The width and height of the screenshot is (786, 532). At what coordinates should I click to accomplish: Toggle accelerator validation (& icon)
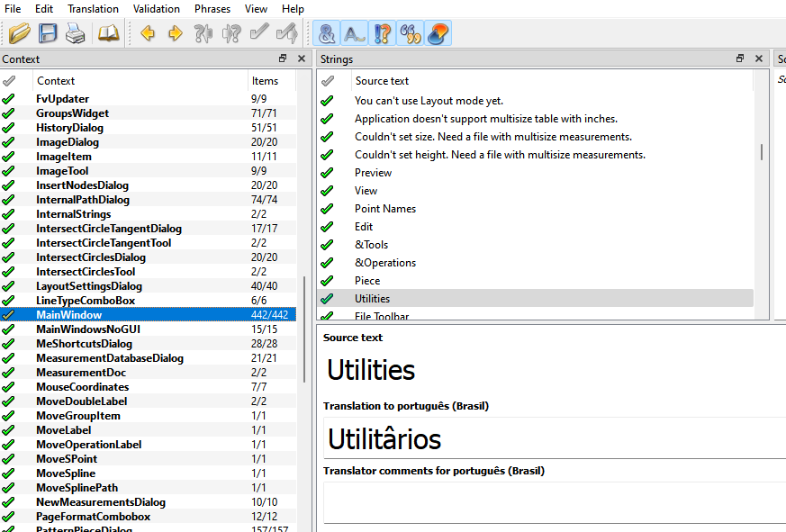click(327, 34)
